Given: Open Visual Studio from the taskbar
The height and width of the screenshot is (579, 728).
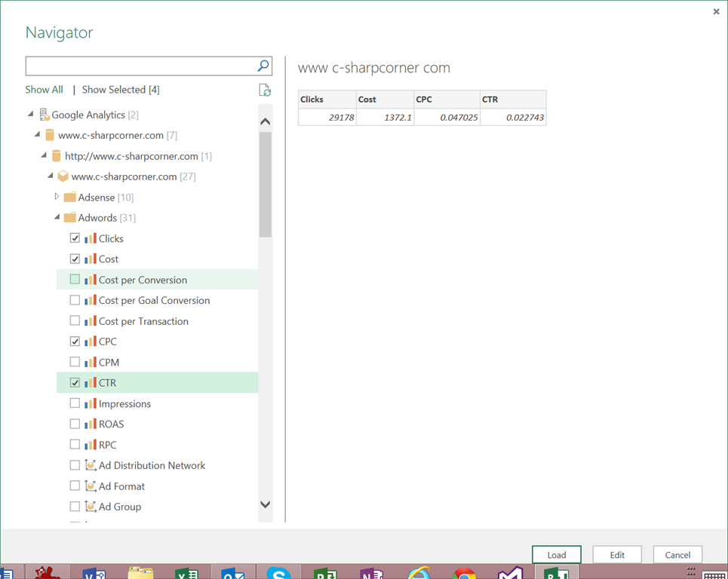Looking at the screenshot, I should [x=510, y=572].
